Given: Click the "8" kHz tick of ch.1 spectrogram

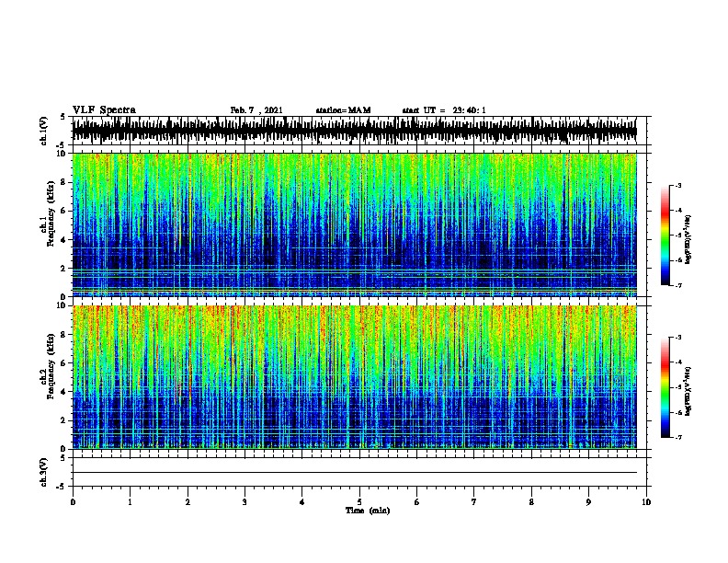Looking at the screenshot, I should point(63,182).
